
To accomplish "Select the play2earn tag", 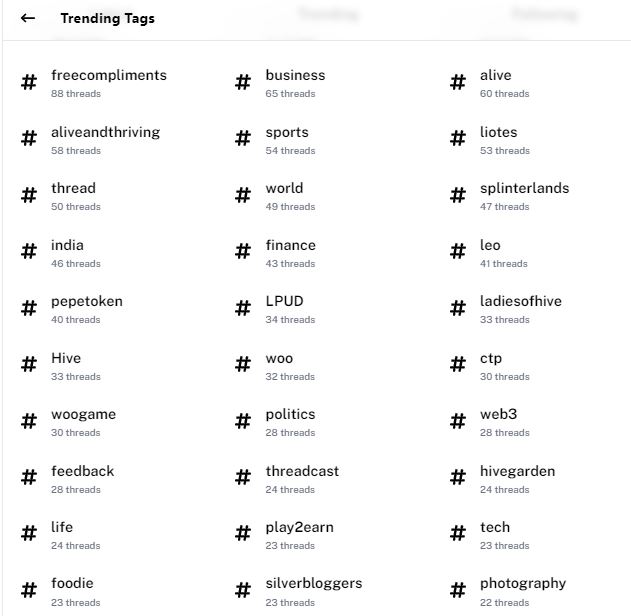I will tap(299, 527).
